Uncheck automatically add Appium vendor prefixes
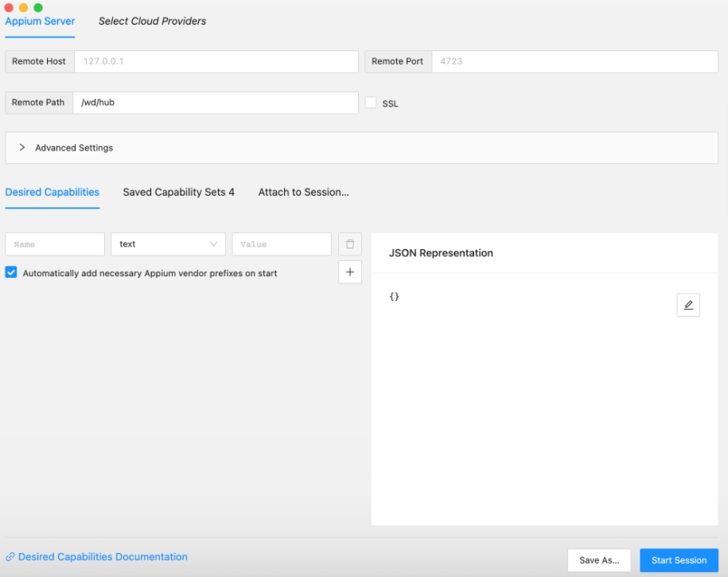Image resolution: width=728 pixels, height=577 pixels. pyautogui.click(x=11, y=272)
